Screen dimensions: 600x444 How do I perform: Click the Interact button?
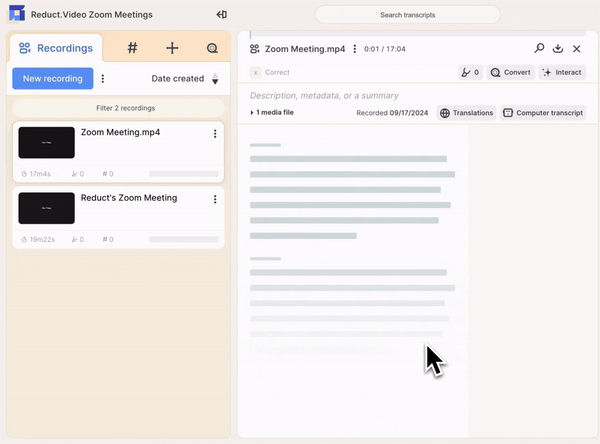click(x=562, y=72)
